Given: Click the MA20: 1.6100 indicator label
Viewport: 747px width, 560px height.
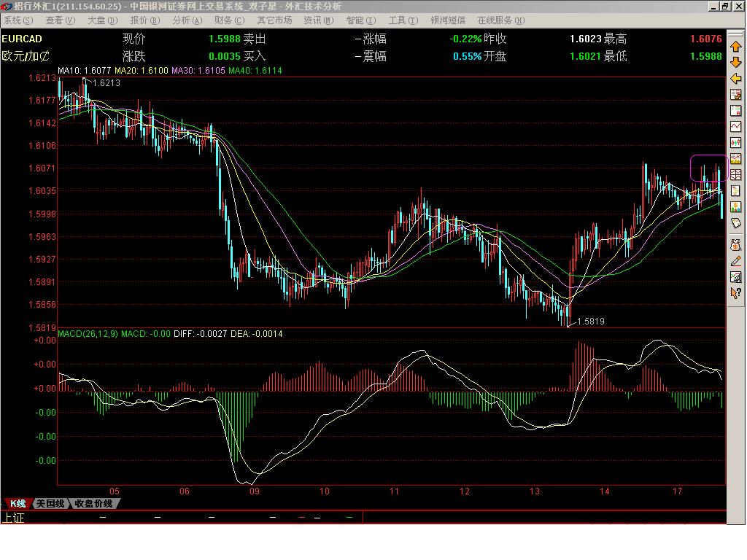Looking at the screenshot, I should (142, 71).
